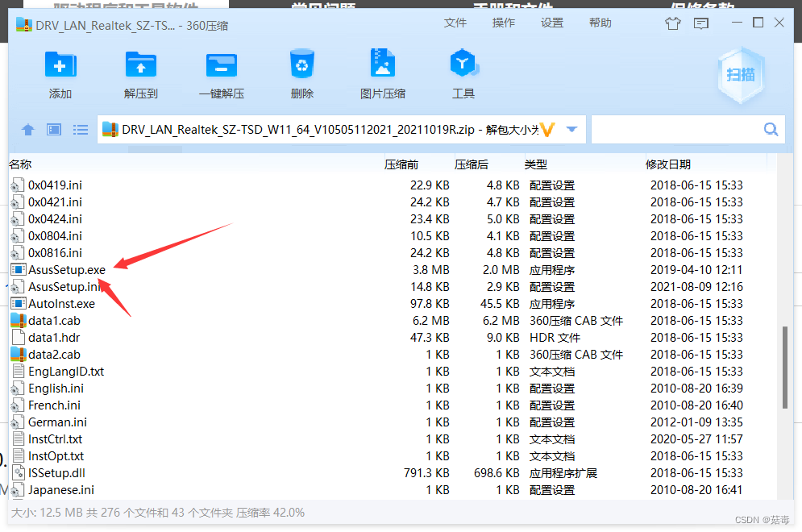Select the ISSetup.dll file icon
This screenshot has width=802, height=532.
pos(19,472)
